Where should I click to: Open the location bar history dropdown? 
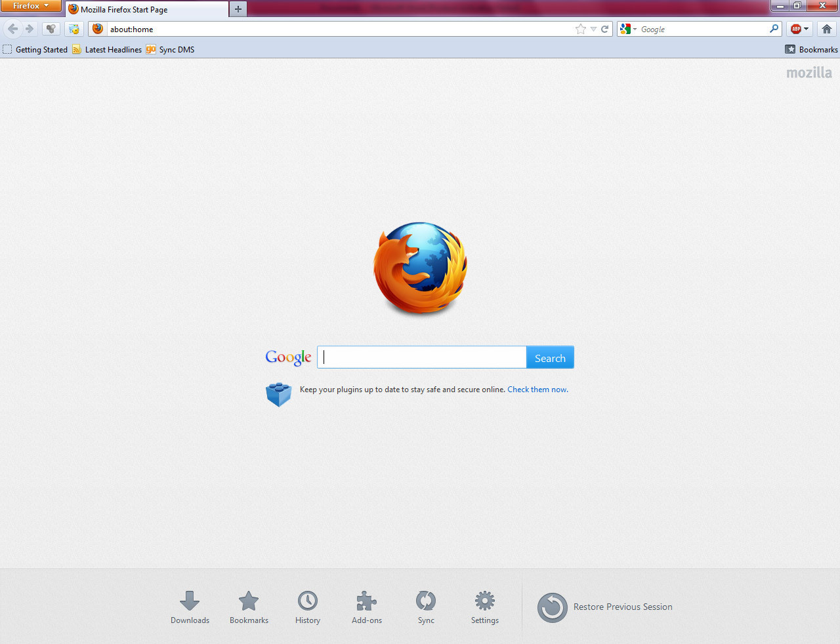point(593,29)
